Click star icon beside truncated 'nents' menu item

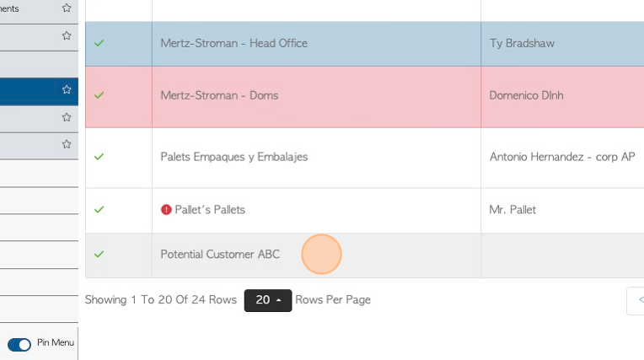(67, 8)
